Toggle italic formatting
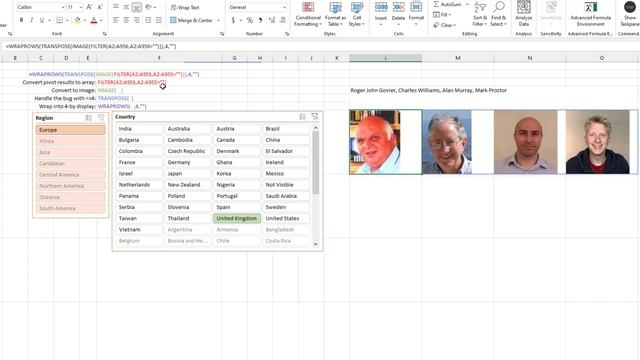640x360 pixels. click(31, 20)
